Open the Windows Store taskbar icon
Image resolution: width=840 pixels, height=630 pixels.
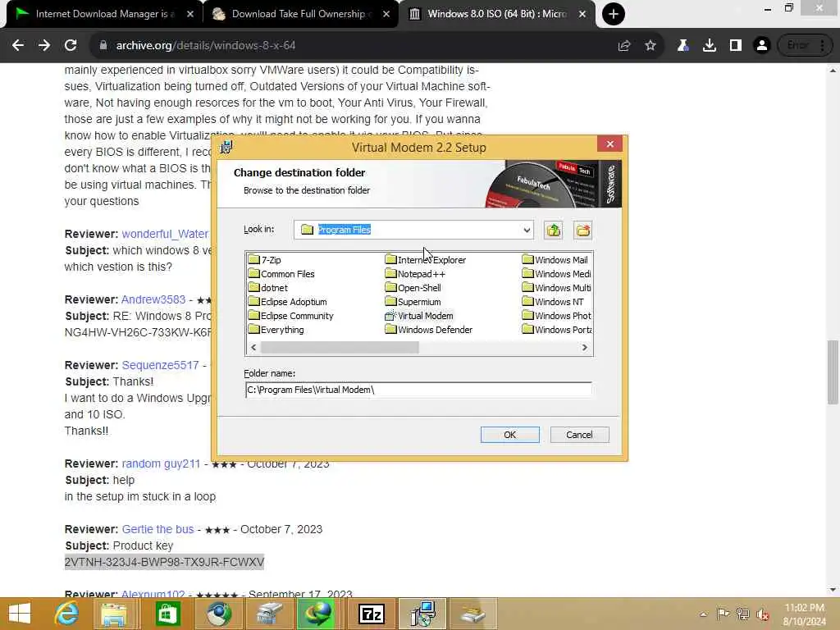click(x=167, y=614)
